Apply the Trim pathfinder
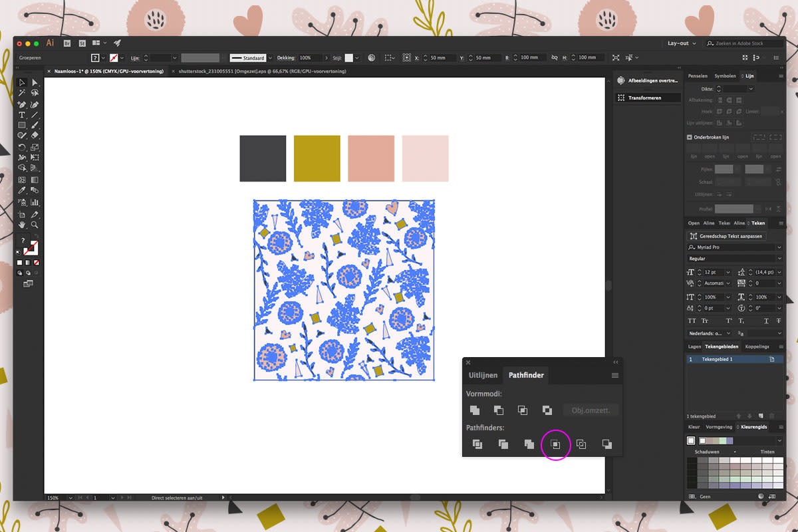This screenshot has width=798, height=532. coord(503,444)
